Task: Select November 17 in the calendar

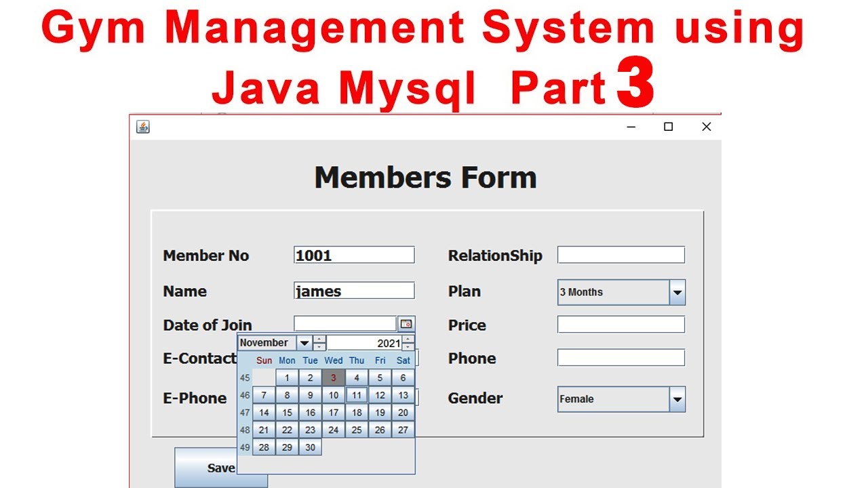Action: (334, 413)
